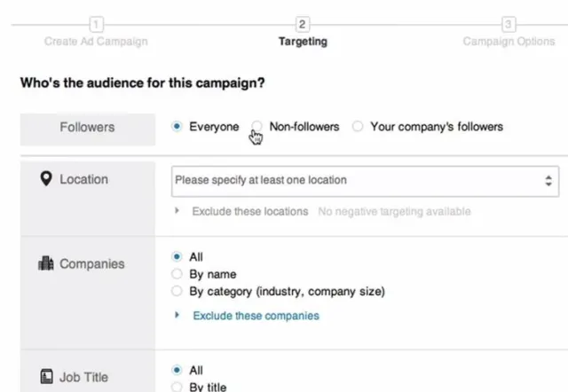This screenshot has width=568, height=392.
Task: Open the location dropdown selector
Action: point(365,180)
